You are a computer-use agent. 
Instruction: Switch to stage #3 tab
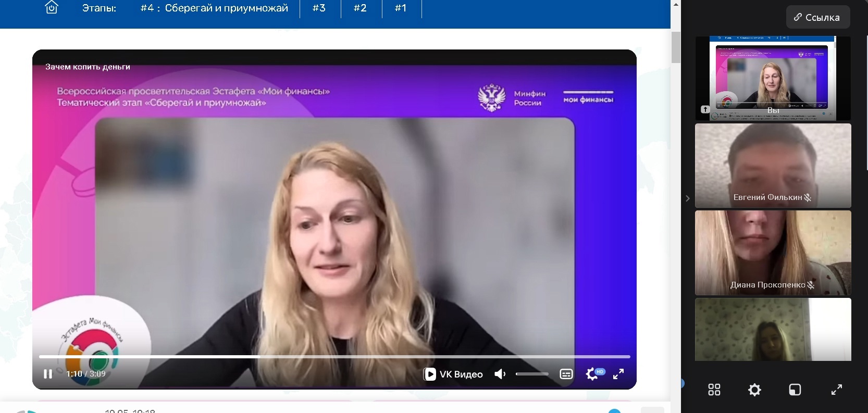[x=319, y=8]
